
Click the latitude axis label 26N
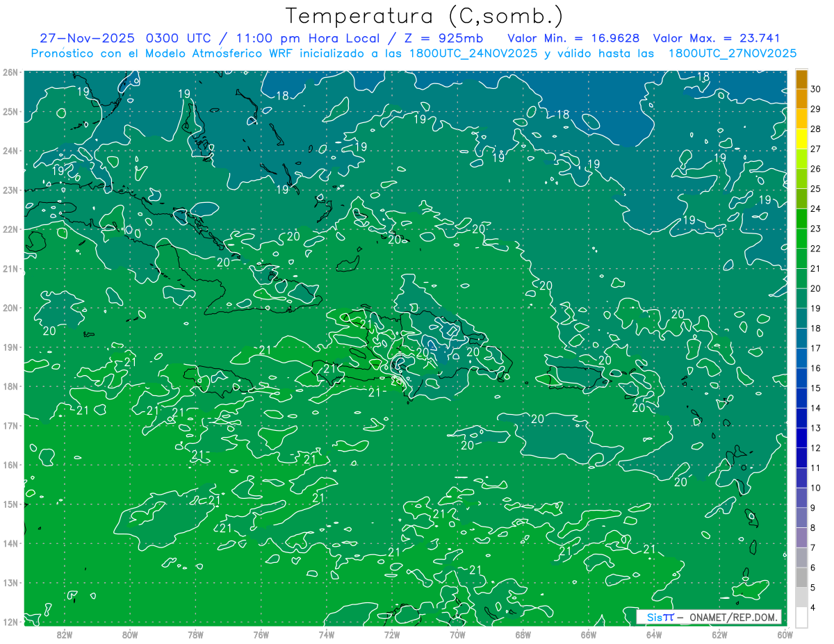[x=10, y=72]
